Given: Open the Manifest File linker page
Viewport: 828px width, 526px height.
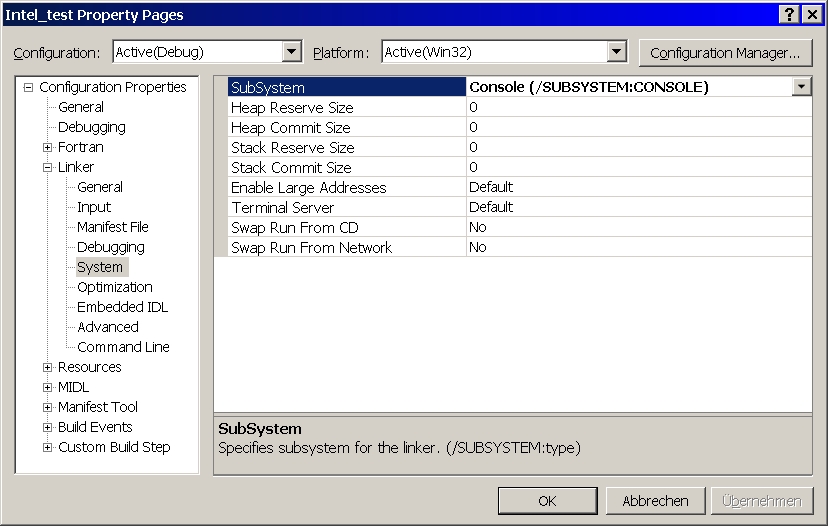Looking at the screenshot, I should tap(112, 227).
